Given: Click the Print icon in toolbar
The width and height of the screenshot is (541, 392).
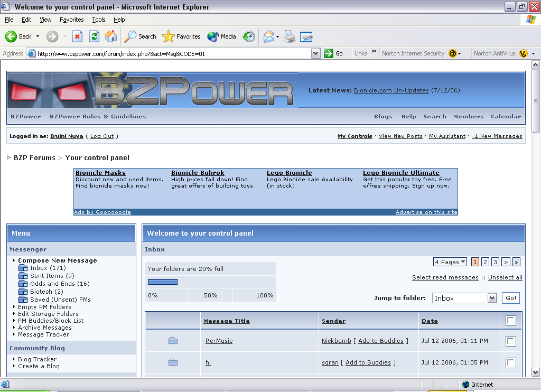Looking at the screenshot, I should coord(289,36).
